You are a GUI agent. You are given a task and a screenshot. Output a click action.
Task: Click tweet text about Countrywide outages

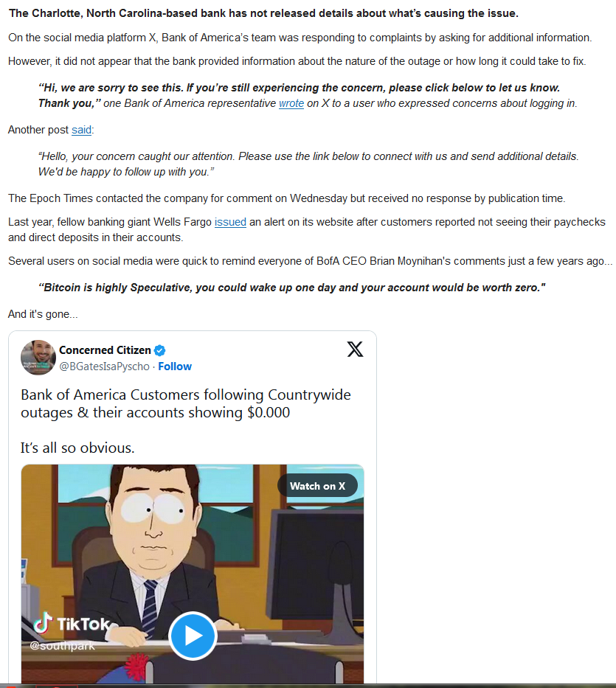tap(186, 403)
